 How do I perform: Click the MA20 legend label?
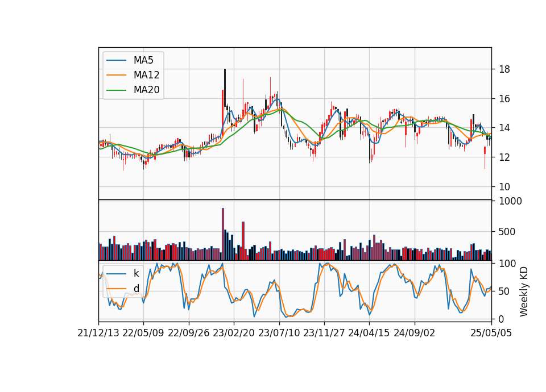pos(146,90)
